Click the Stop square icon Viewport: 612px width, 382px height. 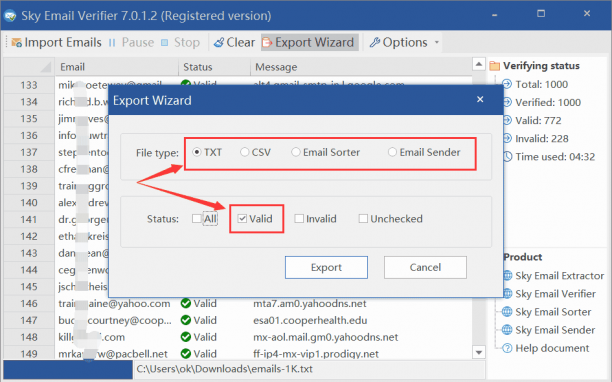165,42
